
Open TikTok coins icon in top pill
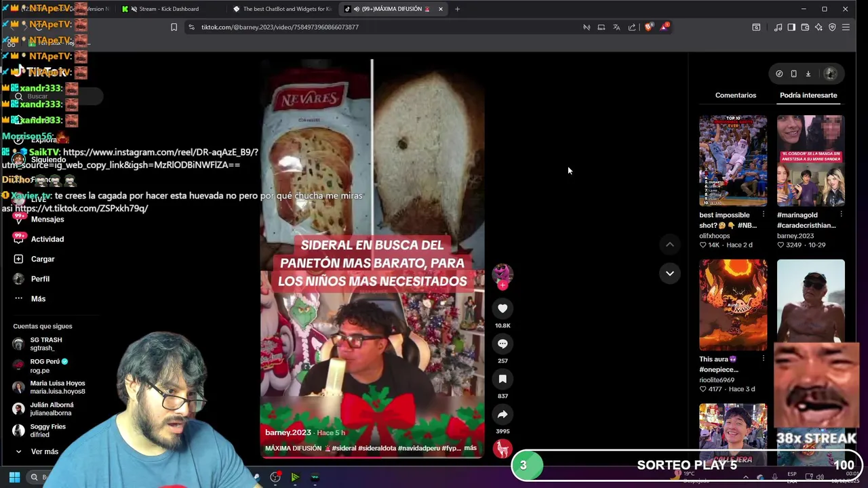click(x=779, y=73)
